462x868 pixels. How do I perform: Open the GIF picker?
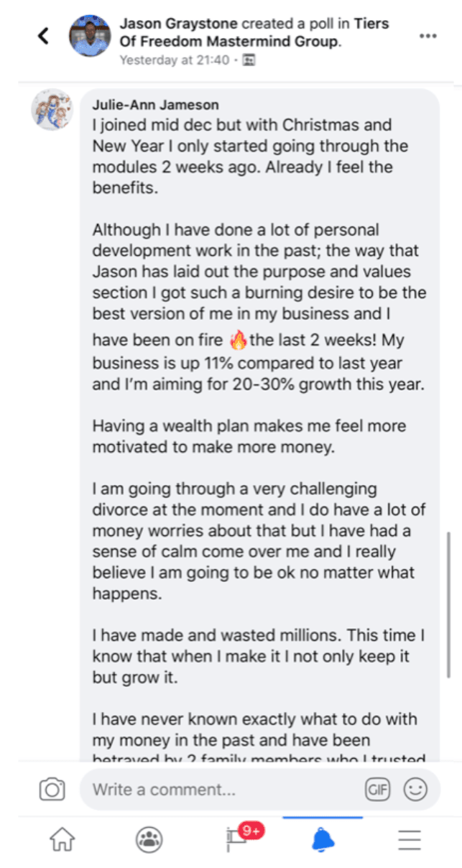coord(377,790)
